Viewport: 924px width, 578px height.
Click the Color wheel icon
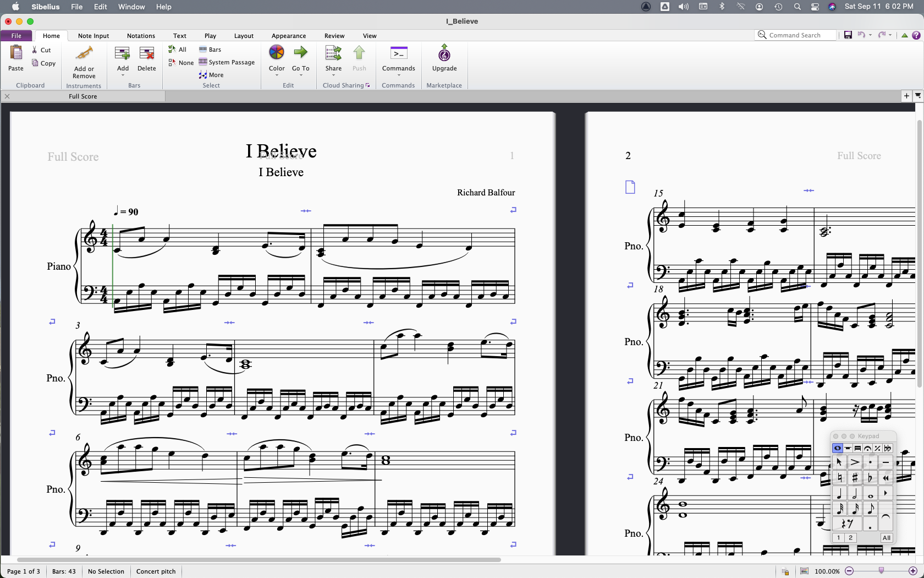(x=277, y=52)
